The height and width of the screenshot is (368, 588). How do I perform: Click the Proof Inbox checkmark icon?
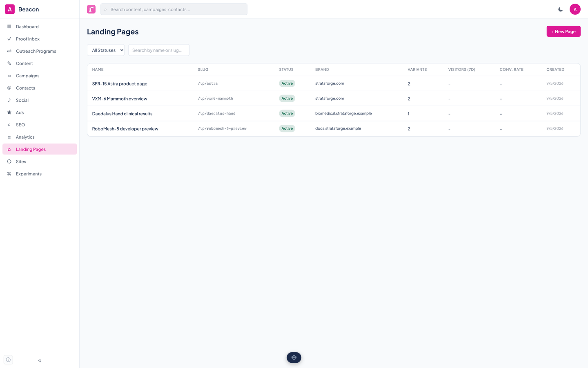(9, 39)
